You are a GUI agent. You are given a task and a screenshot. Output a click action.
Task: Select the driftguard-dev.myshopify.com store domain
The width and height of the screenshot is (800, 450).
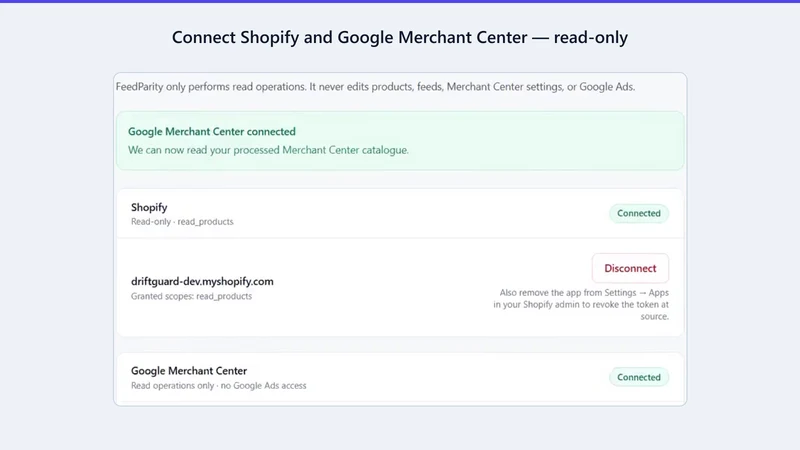click(202, 281)
